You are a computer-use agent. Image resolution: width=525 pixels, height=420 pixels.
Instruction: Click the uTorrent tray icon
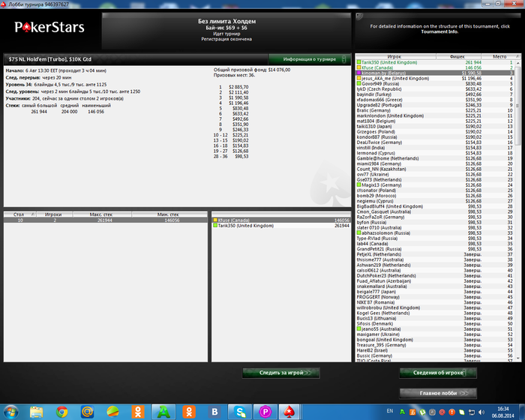422,412
